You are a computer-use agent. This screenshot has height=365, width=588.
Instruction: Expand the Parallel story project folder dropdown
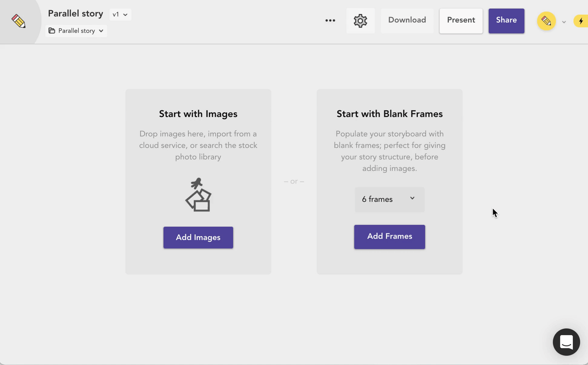click(76, 31)
